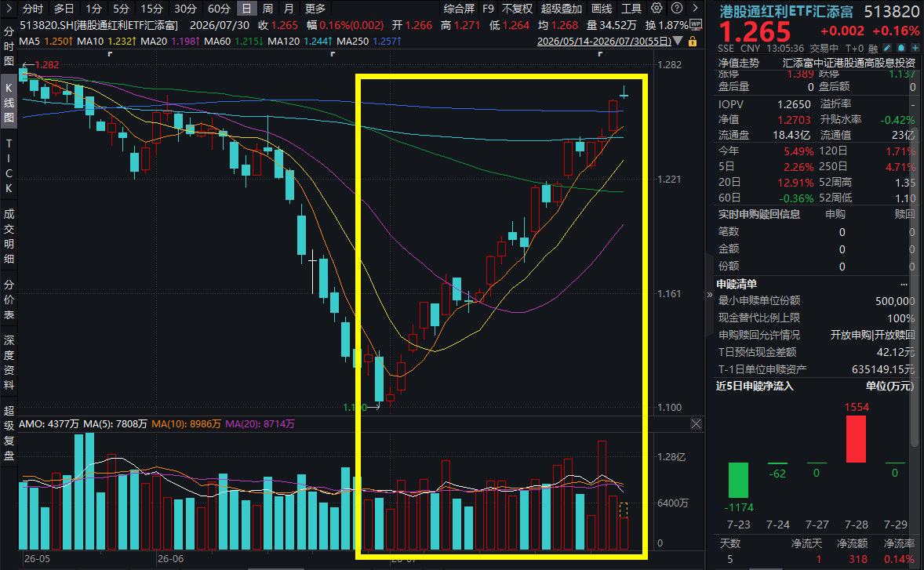Close the AMO volume sub-panel
The width and height of the screenshot is (924, 570).
(x=696, y=424)
